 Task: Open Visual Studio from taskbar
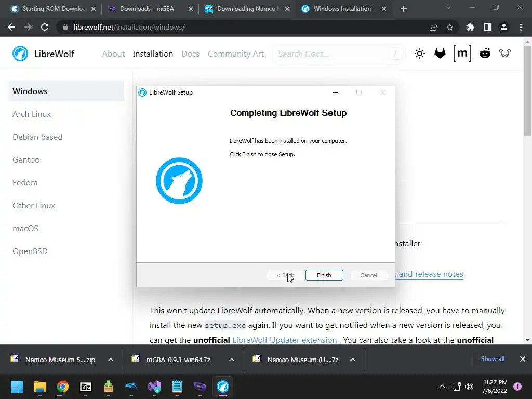(x=154, y=387)
